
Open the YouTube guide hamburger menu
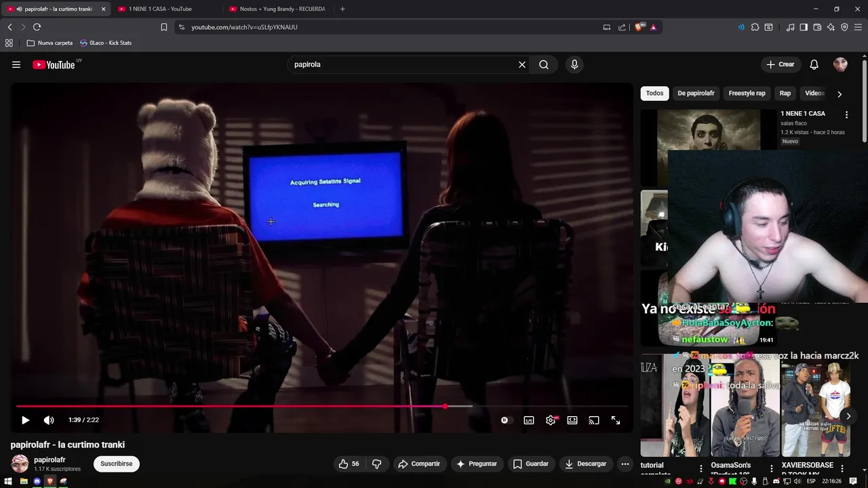coord(16,64)
